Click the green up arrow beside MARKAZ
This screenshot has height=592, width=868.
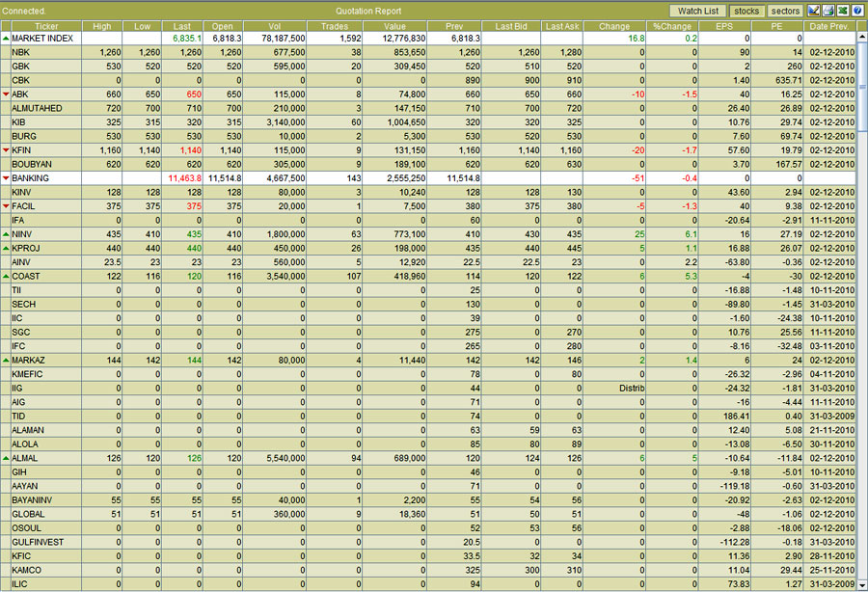point(6,361)
